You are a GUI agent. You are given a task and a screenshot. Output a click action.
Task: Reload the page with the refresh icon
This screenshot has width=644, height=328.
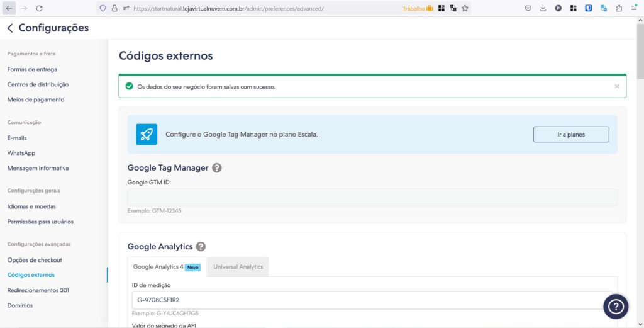40,8
